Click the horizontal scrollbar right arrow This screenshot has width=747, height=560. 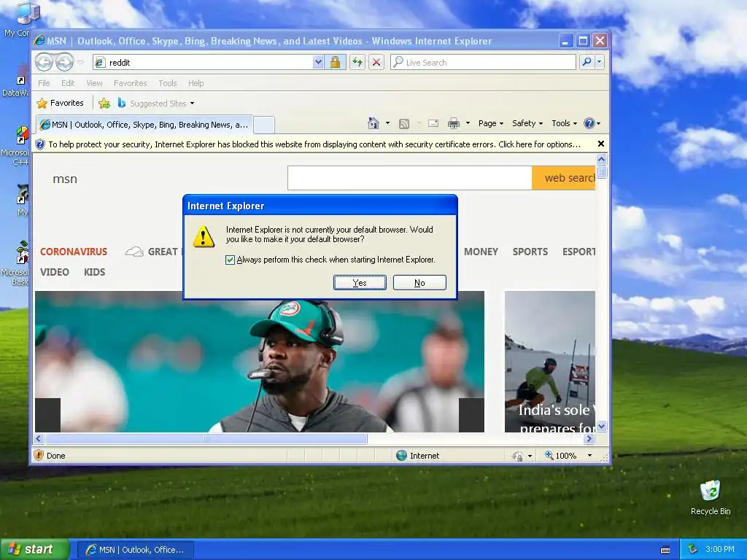[589, 438]
